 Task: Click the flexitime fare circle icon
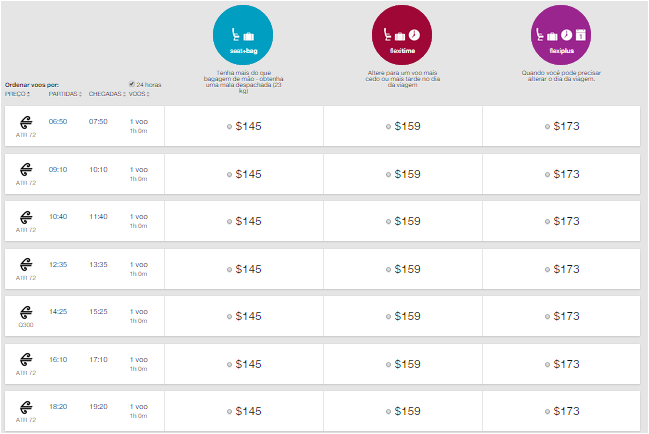coord(402,35)
